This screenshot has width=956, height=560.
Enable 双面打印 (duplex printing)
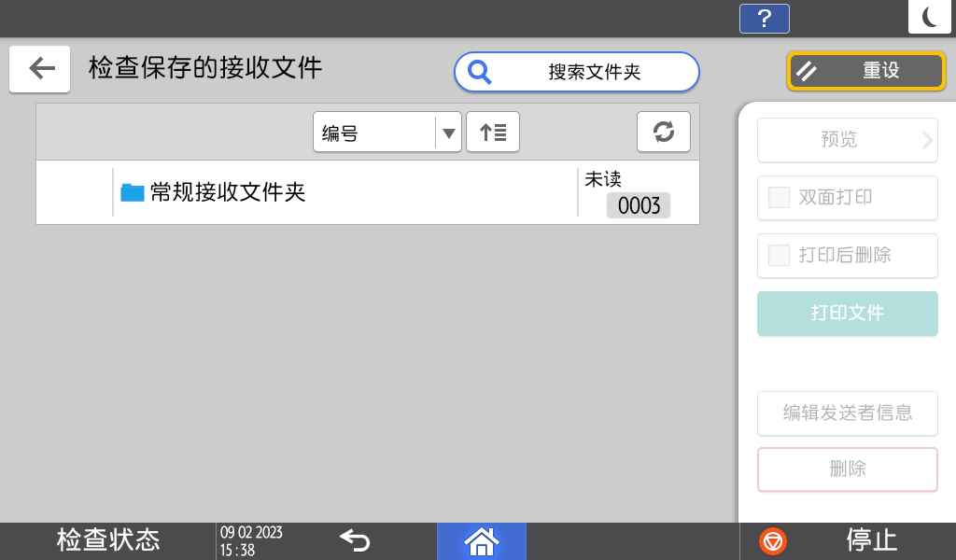846,198
